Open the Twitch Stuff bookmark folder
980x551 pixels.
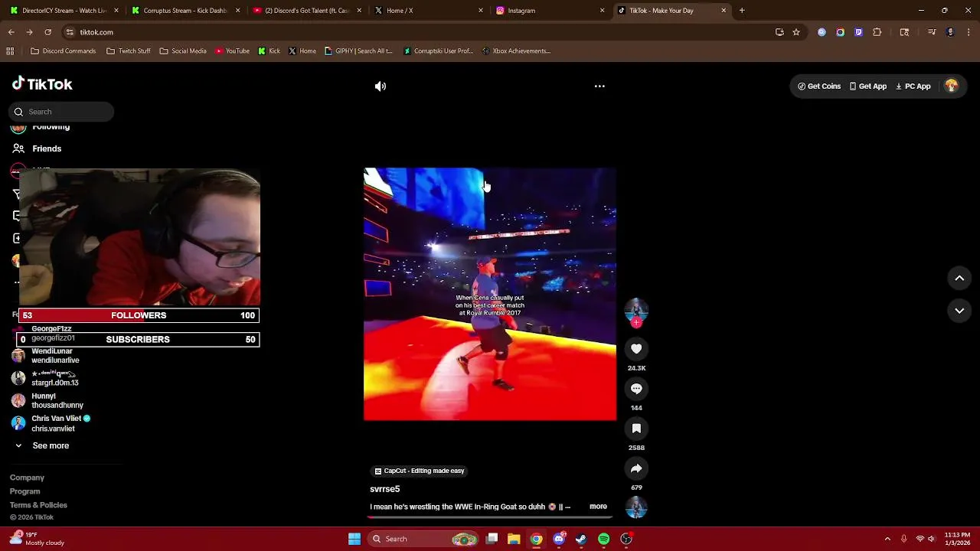[129, 51]
